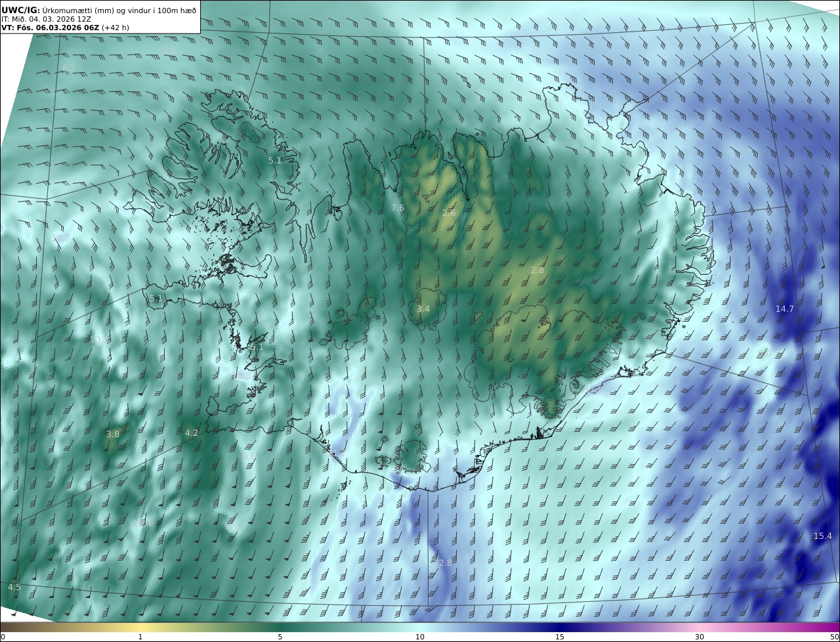
Task: Click the 15.4 value label on the map
Action: coord(822,536)
